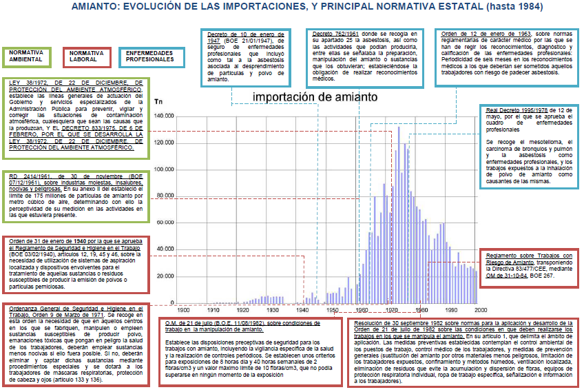Image resolution: width=584 pixels, height=392 pixels.
Task: Click the green NORMATIVA AMBIENTAL legend box
Action: [x=27, y=57]
